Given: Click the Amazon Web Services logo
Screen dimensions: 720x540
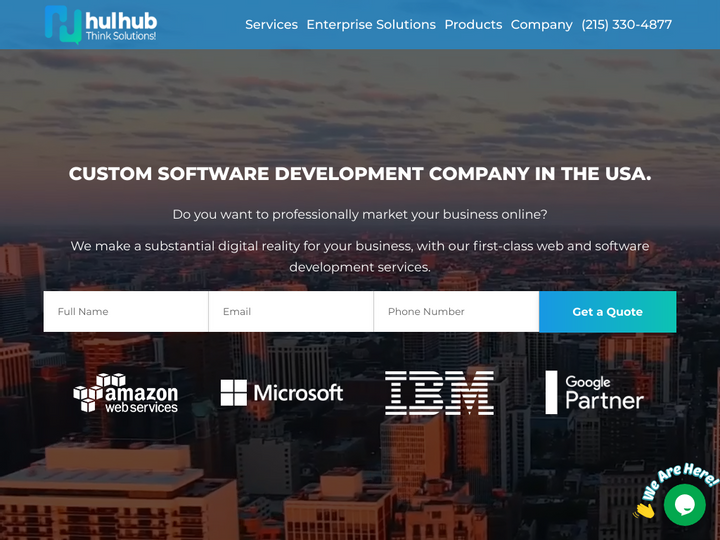Looking at the screenshot, I should tap(126, 393).
